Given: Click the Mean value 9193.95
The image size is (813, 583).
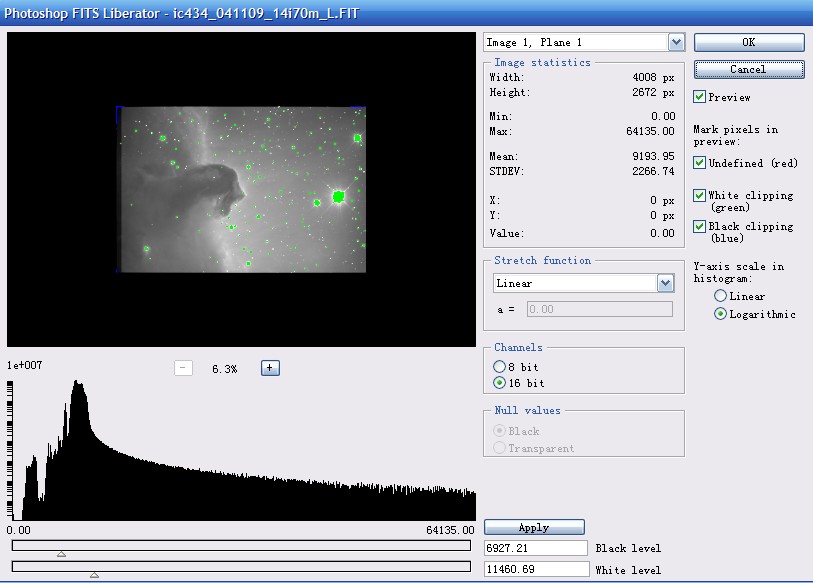Looking at the screenshot, I should (653, 156).
